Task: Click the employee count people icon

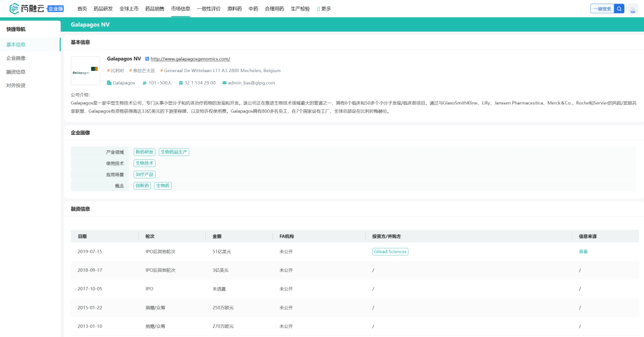Action: coord(144,83)
